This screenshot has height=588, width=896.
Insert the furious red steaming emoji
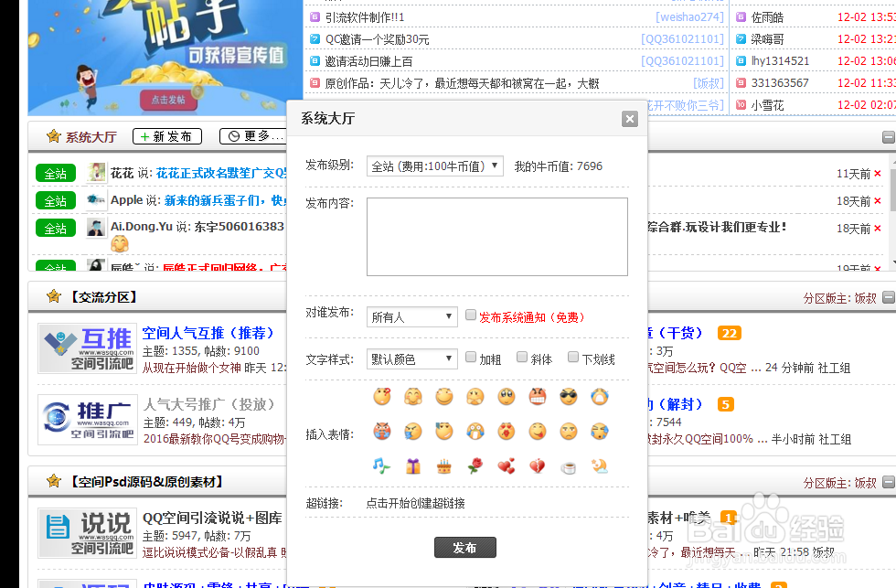click(382, 432)
